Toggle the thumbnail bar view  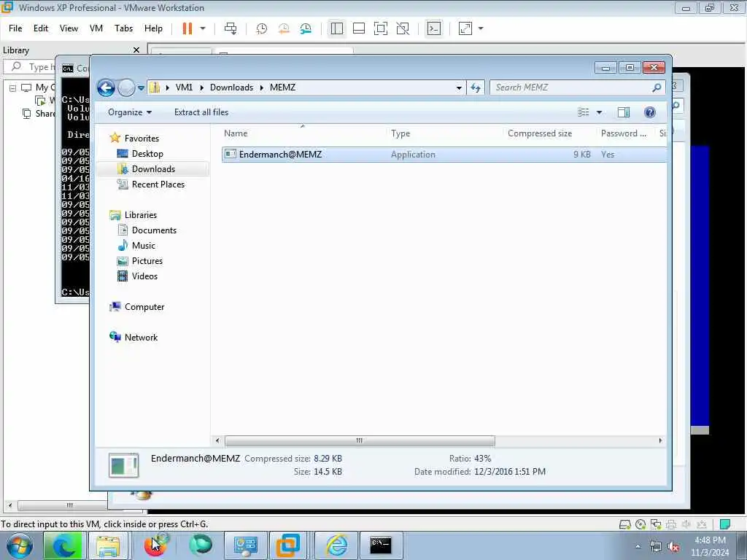click(x=359, y=28)
